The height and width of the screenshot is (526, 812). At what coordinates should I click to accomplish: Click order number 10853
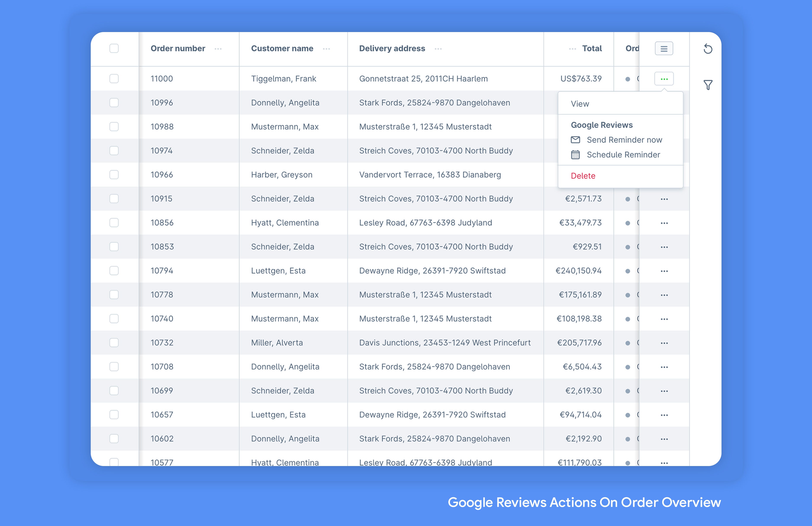click(x=162, y=246)
